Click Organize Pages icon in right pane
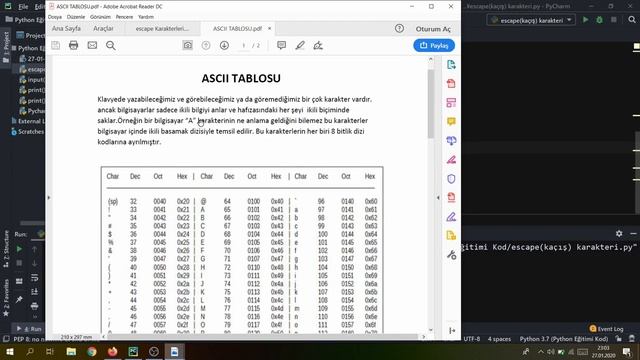 (451, 102)
